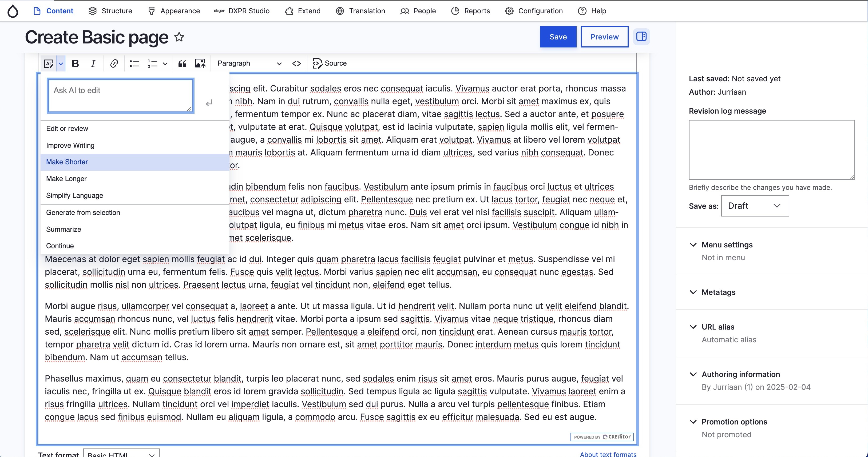Open the People menu
The image size is (868, 457).
pos(418,11)
